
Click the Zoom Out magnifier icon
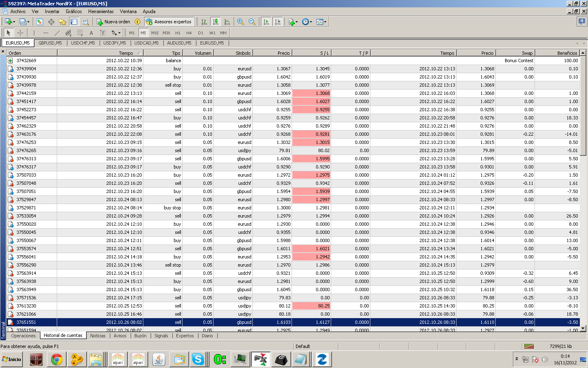pyautogui.click(x=252, y=22)
